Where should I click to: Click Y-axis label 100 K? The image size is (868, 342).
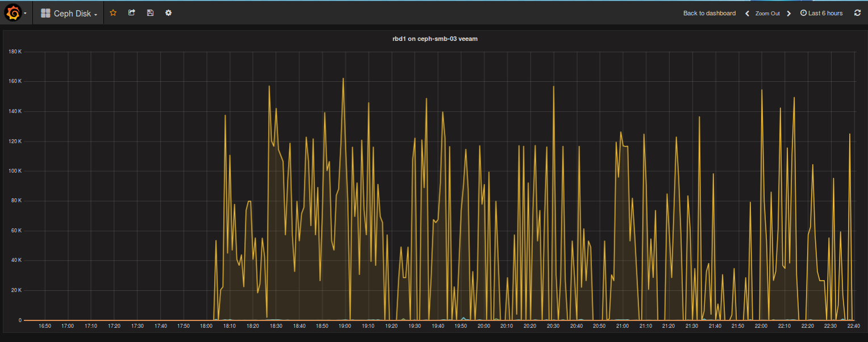[15, 171]
